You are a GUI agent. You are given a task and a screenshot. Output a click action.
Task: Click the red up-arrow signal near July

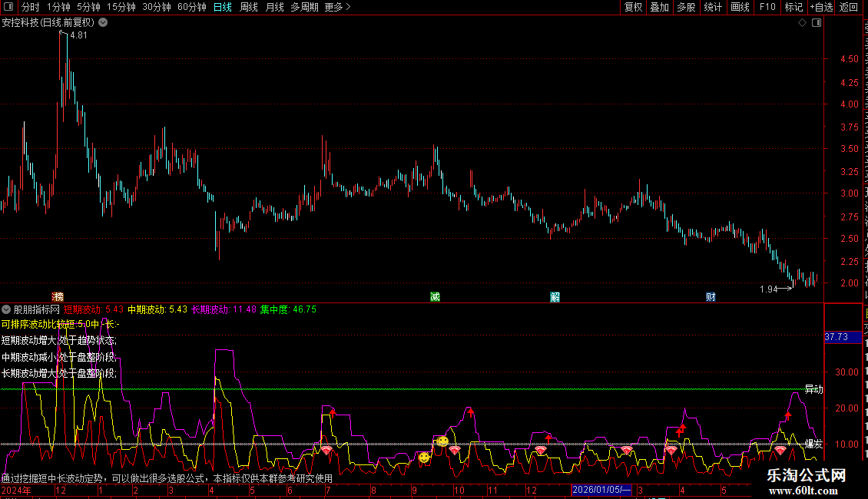pos(332,413)
